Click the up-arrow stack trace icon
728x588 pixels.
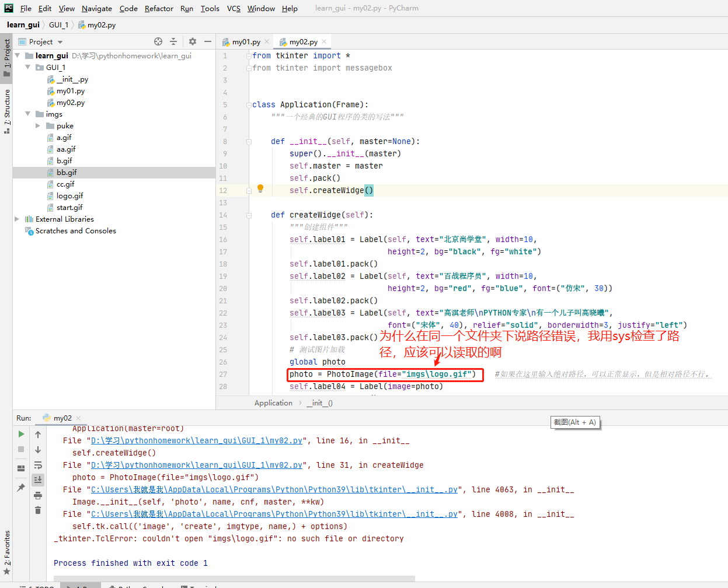click(x=38, y=434)
